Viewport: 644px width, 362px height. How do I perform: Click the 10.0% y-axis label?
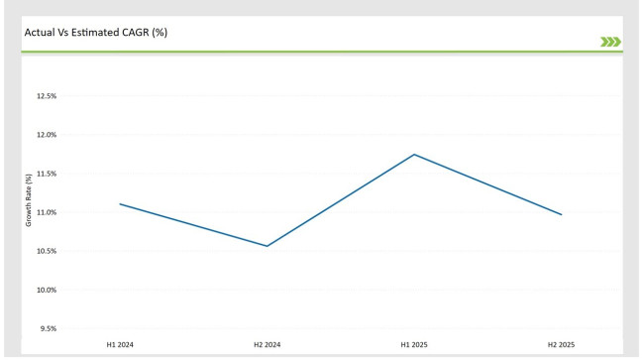click(47, 290)
